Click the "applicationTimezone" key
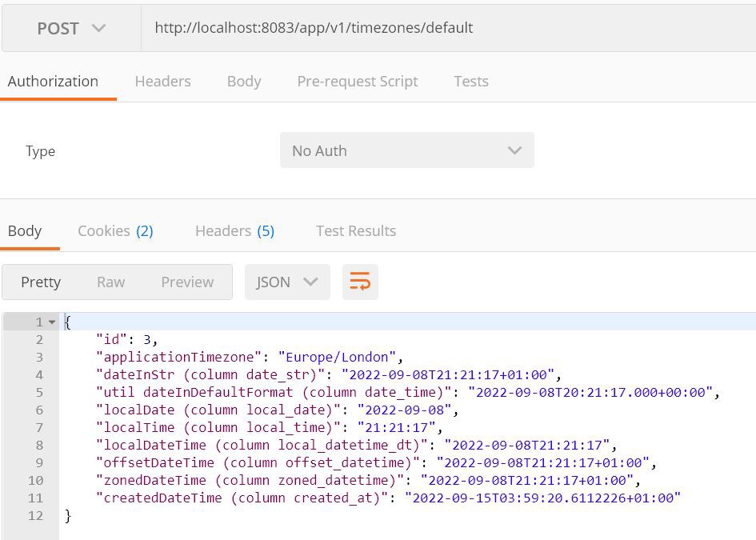Viewport: 756px width, 540px height. click(179, 358)
